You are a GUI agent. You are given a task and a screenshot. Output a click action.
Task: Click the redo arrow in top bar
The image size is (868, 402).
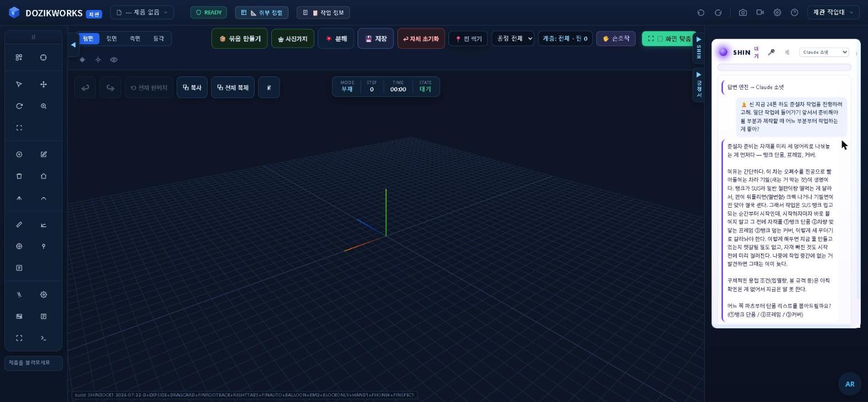point(718,12)
